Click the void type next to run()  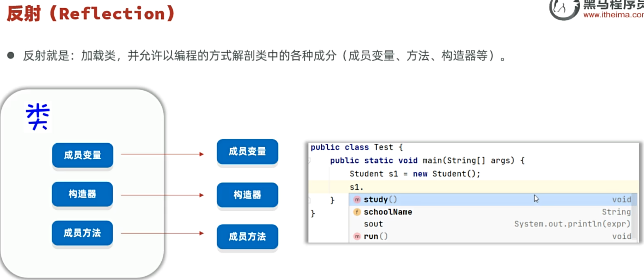[621, 236]
